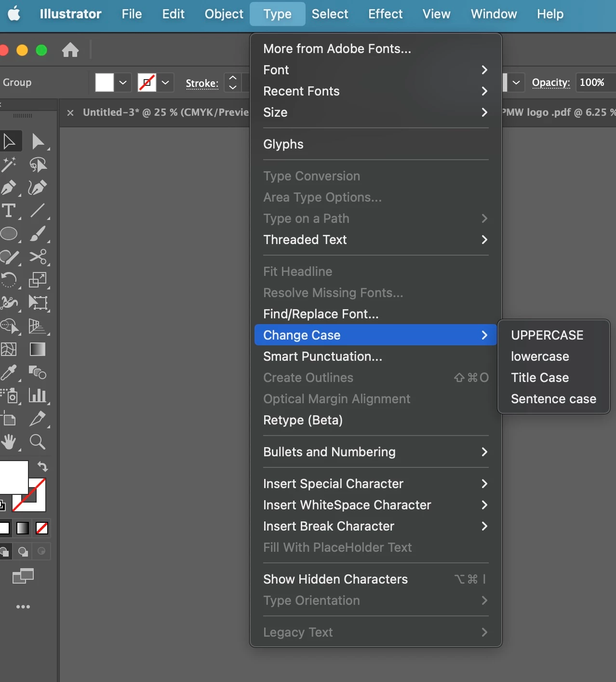Image resolution: width=616 pixels, height=682 pixels.
Task: Swap fill and stroke with curved arrow
Action: coord(43,466)
